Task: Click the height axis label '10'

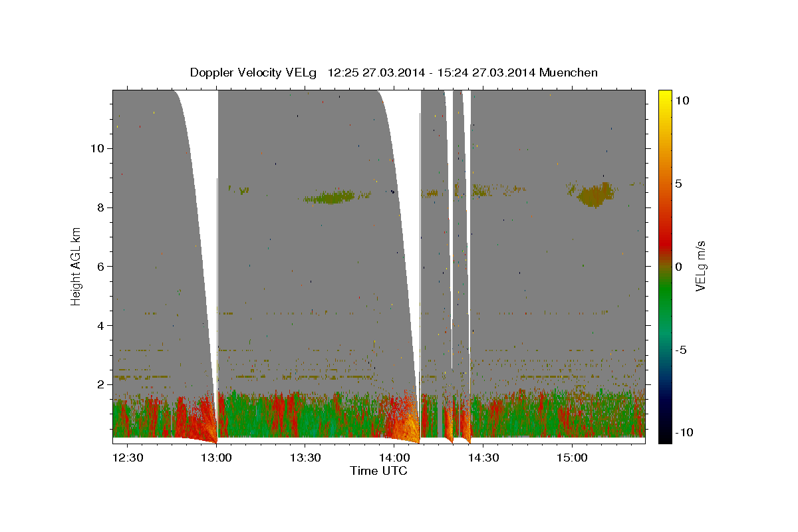Action: click(97, 148)
